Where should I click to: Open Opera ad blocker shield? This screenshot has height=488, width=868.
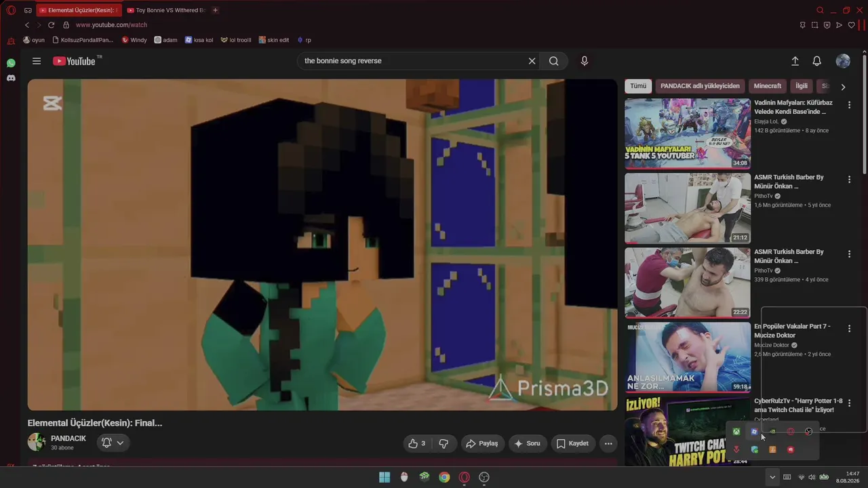pos(827,25)
